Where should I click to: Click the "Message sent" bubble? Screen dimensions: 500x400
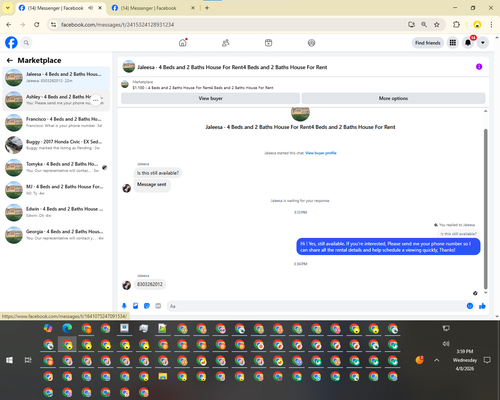[x=152, y=184]
